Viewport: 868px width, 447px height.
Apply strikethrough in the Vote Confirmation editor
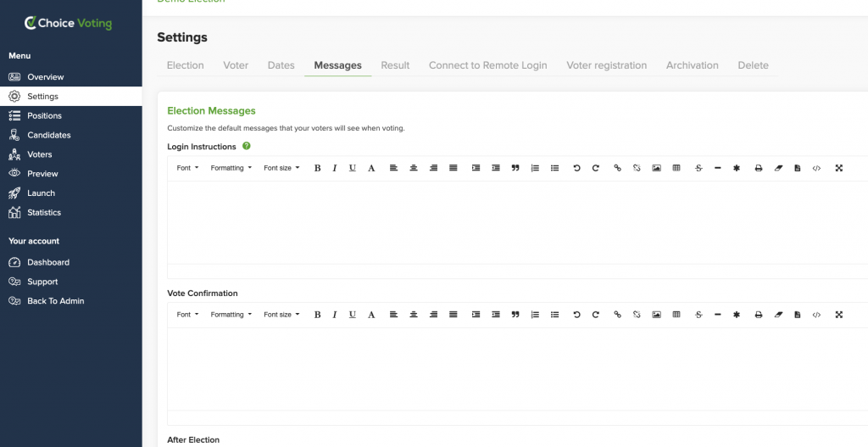tap(698, 315)
